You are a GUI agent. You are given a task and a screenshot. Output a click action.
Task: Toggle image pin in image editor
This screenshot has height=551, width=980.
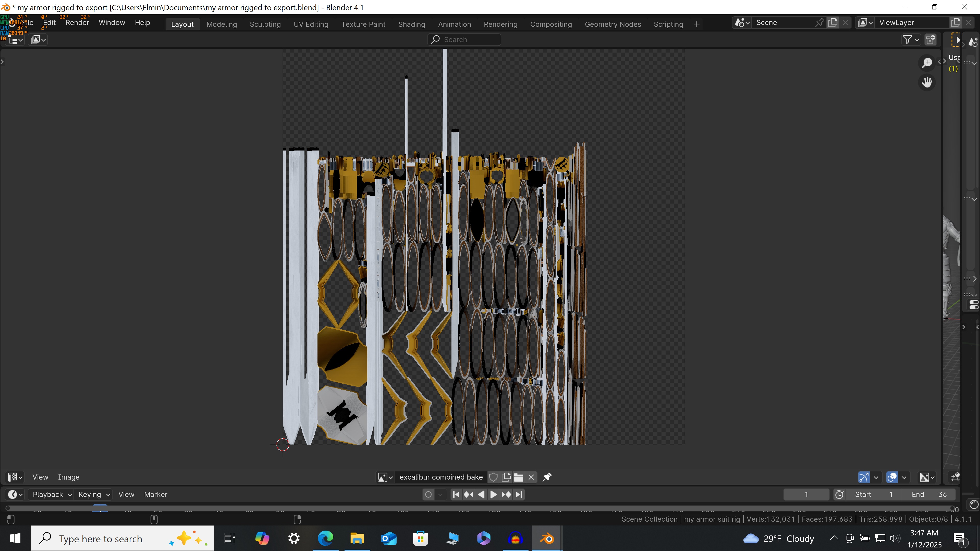pyautogui.click(x=547, y=477)
